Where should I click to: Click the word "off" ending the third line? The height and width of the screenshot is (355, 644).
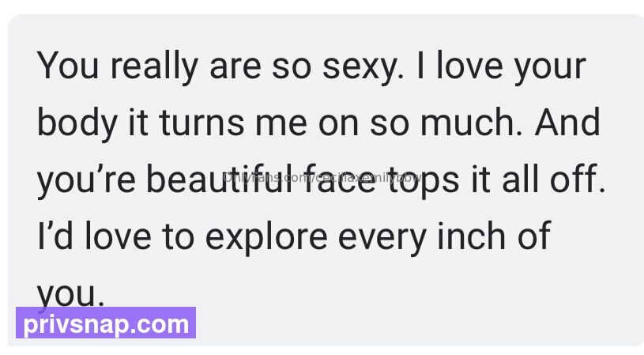coord(581,181)
